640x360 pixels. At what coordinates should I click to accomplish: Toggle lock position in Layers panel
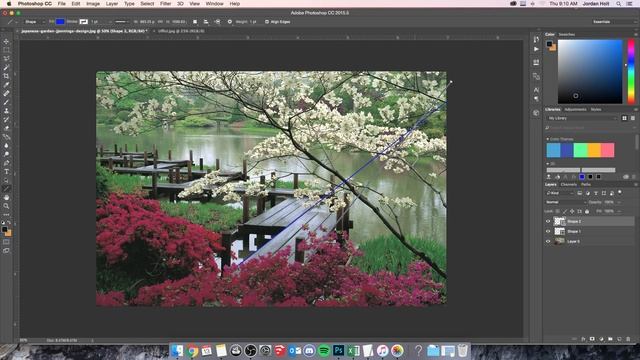tap(572, 211)
